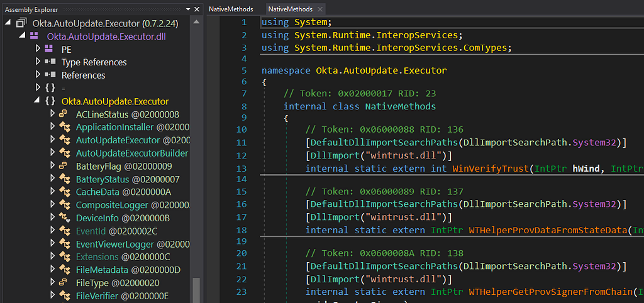Switch to the first NativeMethods tab
Viewport: 644px width, 303px height.
[x=231, y=9]
